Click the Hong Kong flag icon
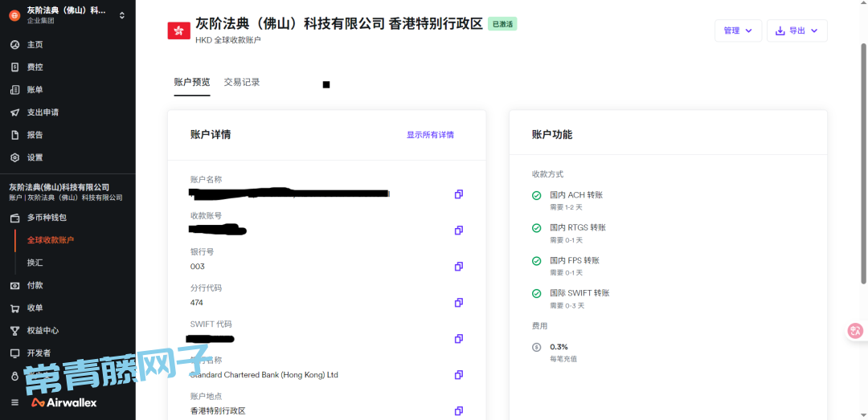The height and width of the screenshot is (420, 868). (x=178, y=31)
